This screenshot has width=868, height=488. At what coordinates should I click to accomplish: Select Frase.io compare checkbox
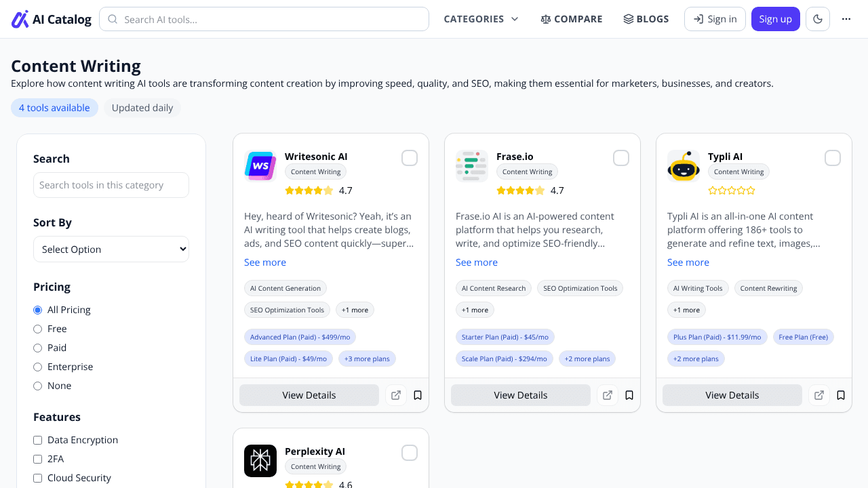pyautogui.click(x=621, y=158)
